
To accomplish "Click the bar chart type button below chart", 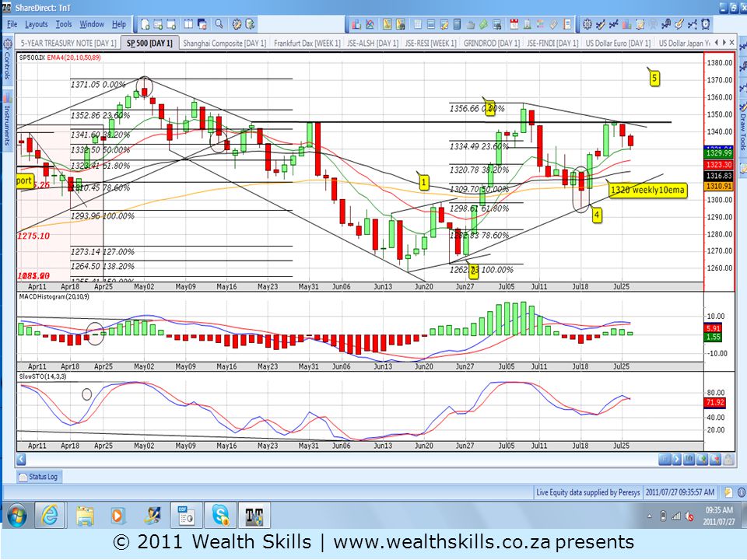I will coord(689,460).
